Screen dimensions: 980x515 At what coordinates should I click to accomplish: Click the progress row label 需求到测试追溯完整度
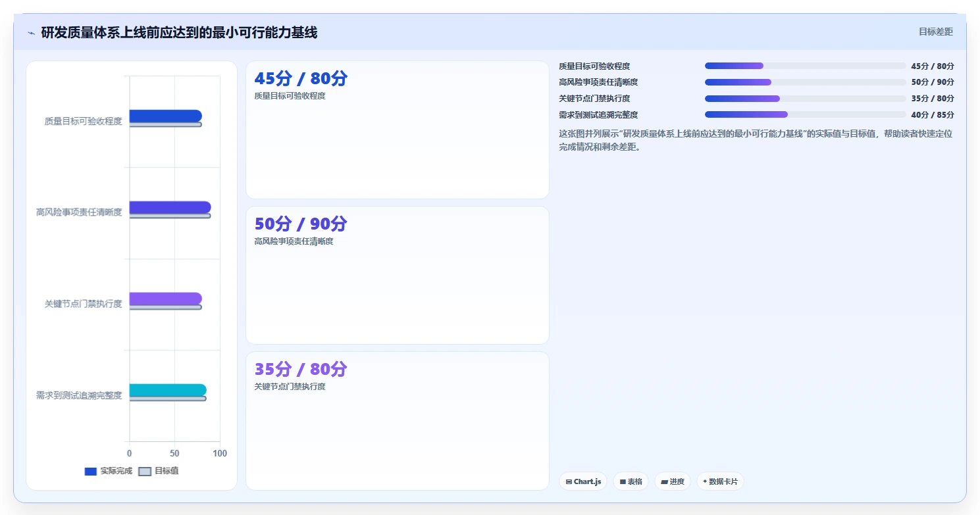598,115
